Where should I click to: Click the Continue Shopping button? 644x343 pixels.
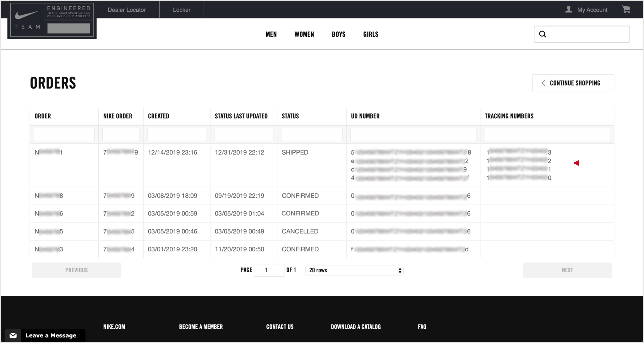click(x=573, y=83)
